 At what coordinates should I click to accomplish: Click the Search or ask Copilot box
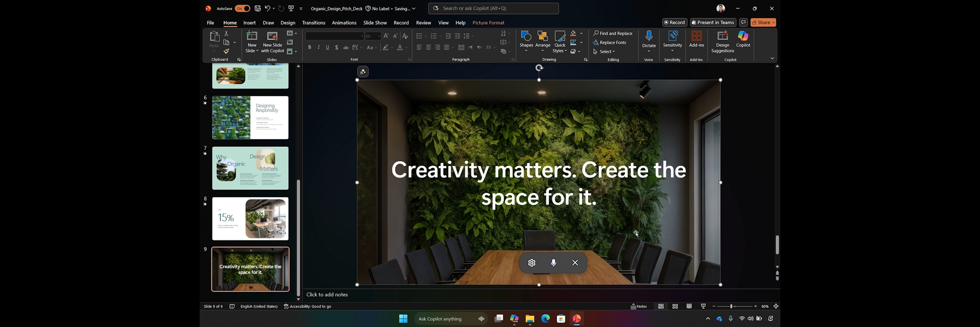[x=494, y=8]
